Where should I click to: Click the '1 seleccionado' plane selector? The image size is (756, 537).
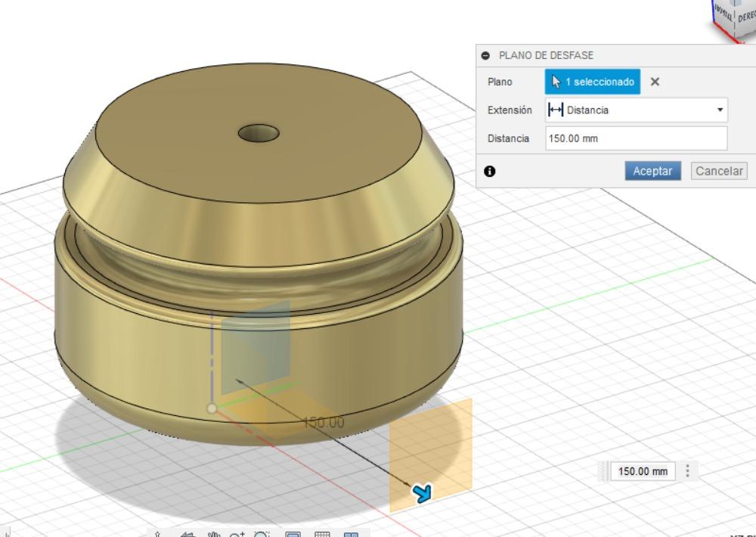point(593,82)
